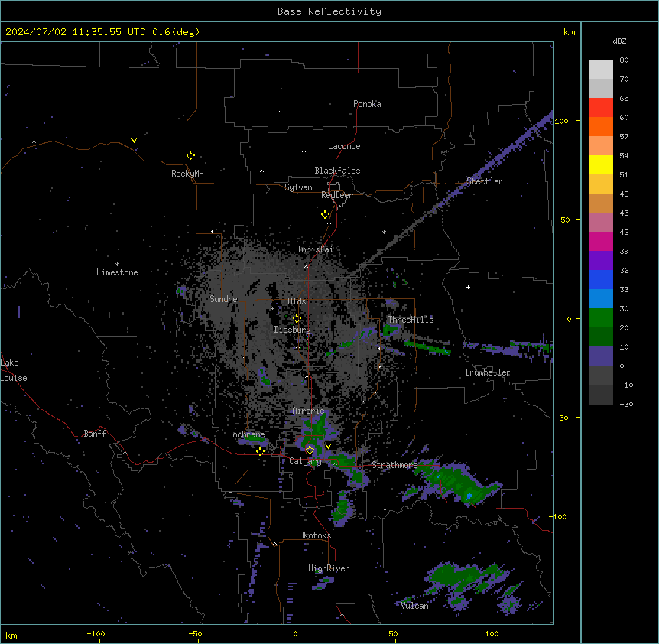Pick the blue 33-36 dBZ legend swatch
This screenshot has width=659, height=644.
click(x=601, y=279)
